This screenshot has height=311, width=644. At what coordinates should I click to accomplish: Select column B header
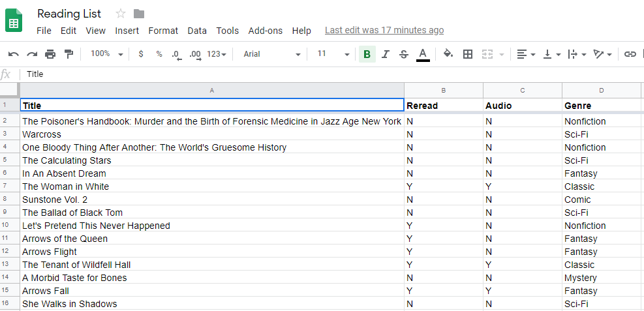pos(444,90)
